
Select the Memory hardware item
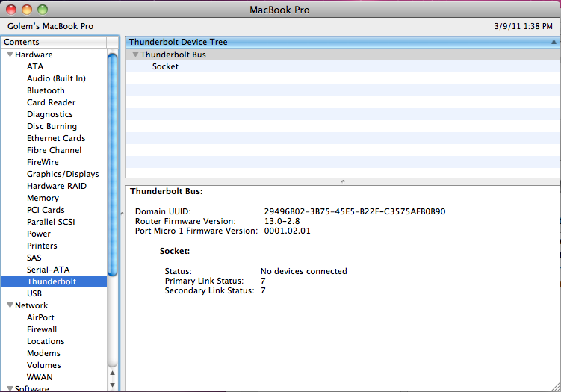(x=43, y=198)
